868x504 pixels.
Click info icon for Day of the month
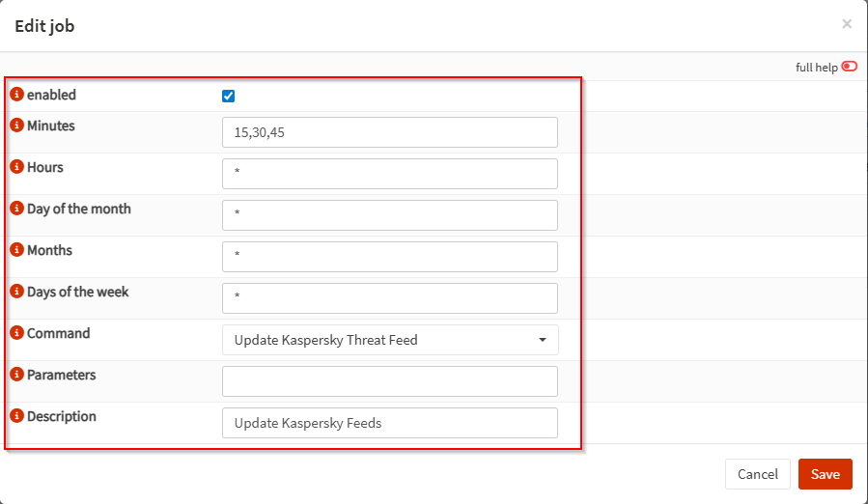[x=16, y=209]
